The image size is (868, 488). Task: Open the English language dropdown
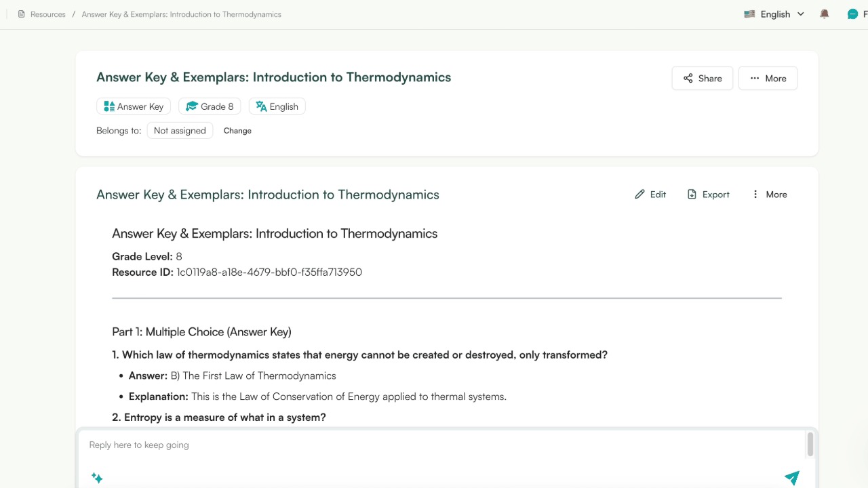(774, 14)
